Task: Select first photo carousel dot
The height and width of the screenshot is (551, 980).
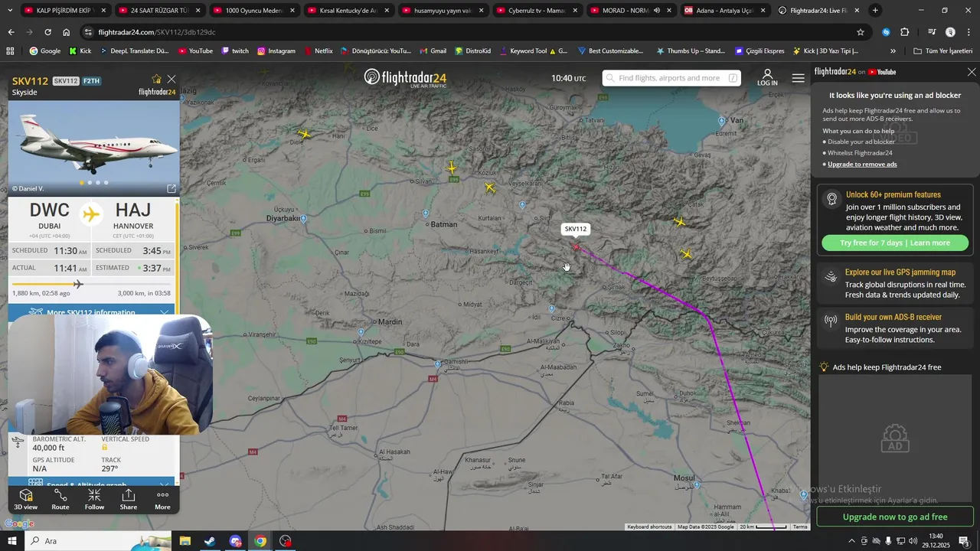Action: coord(81,183)
